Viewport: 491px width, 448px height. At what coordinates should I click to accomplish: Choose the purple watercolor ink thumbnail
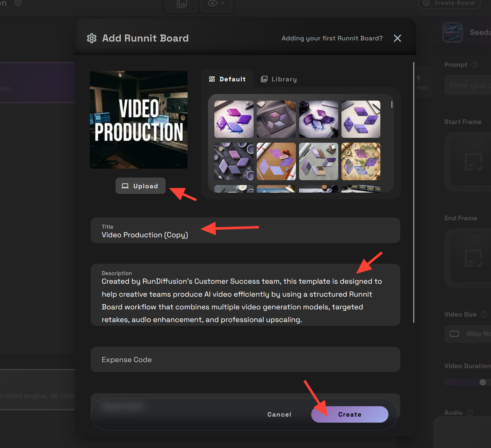pos(318,119)
